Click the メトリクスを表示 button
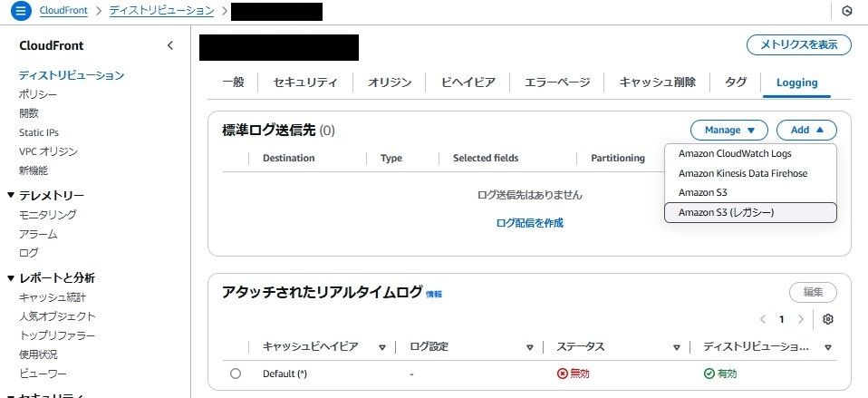Image resolution: width=868 pixels, height=398 pixels. (x=799, y=44)
